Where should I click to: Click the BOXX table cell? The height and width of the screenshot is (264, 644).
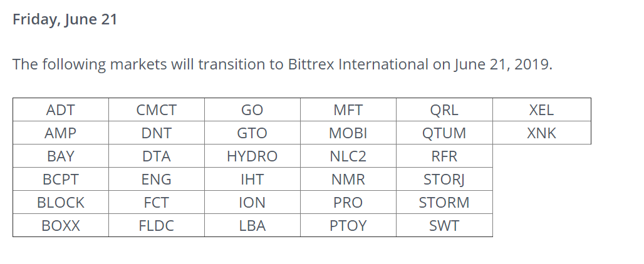click(61, 225)
